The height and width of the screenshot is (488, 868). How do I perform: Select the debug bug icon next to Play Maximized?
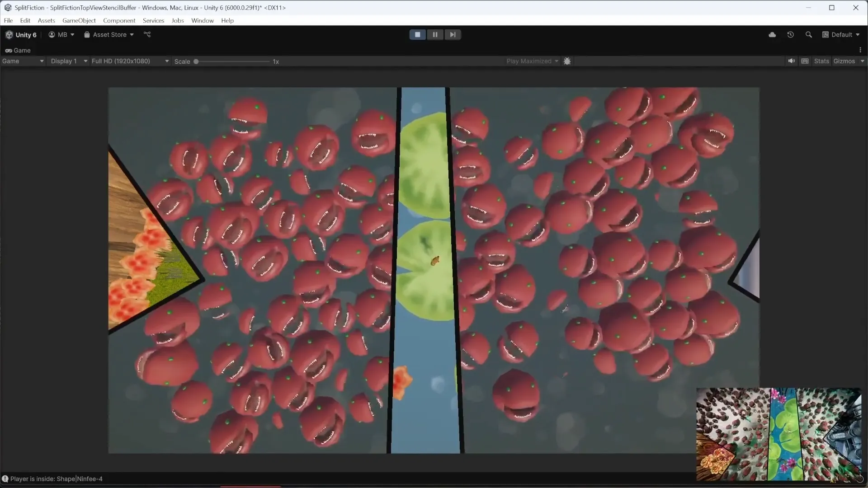567,61
